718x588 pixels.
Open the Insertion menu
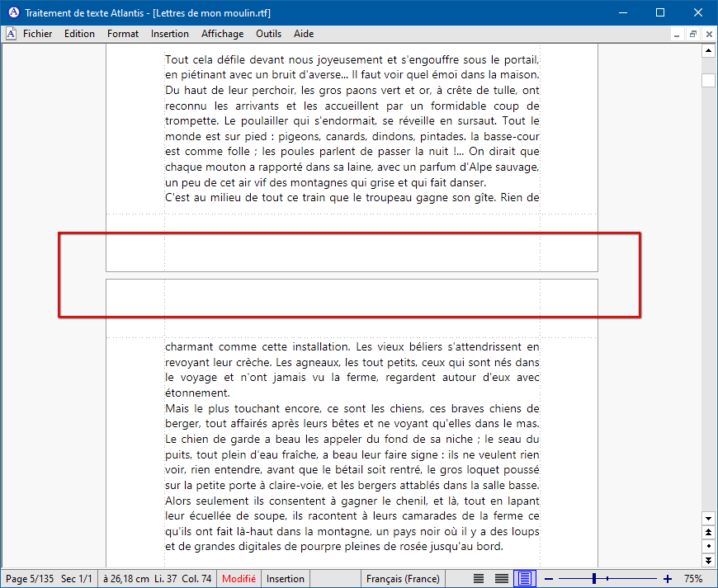pyautogui.click(x=170, y=34)
